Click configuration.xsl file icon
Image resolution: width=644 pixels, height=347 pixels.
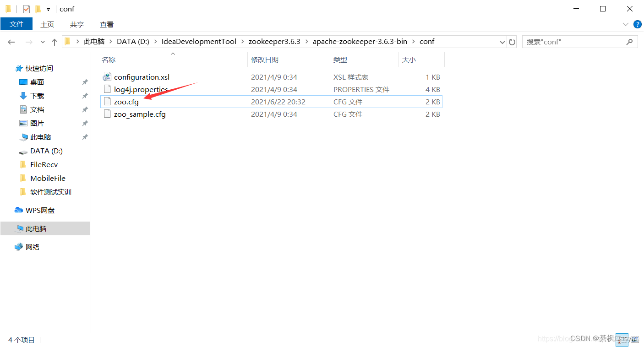(x=107, y=77)
